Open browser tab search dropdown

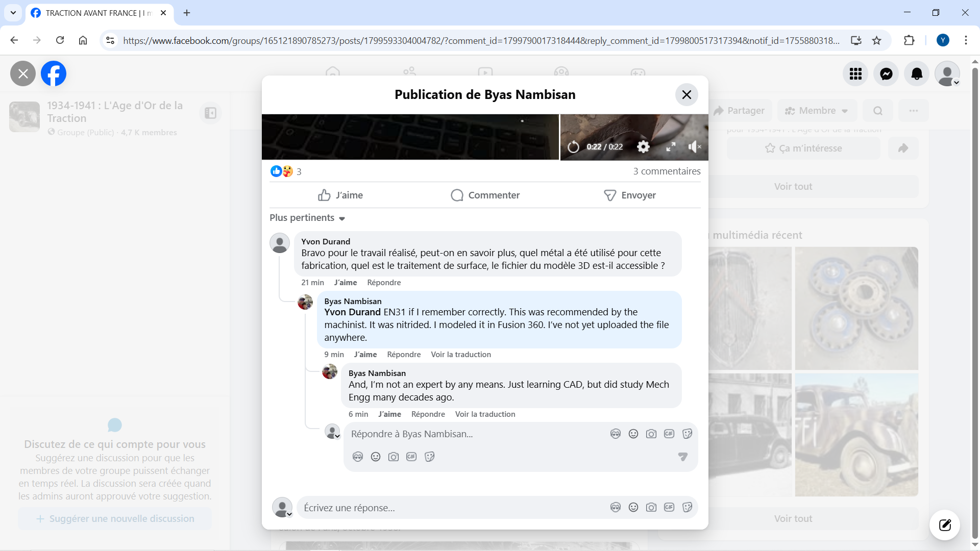pos(13,13)
